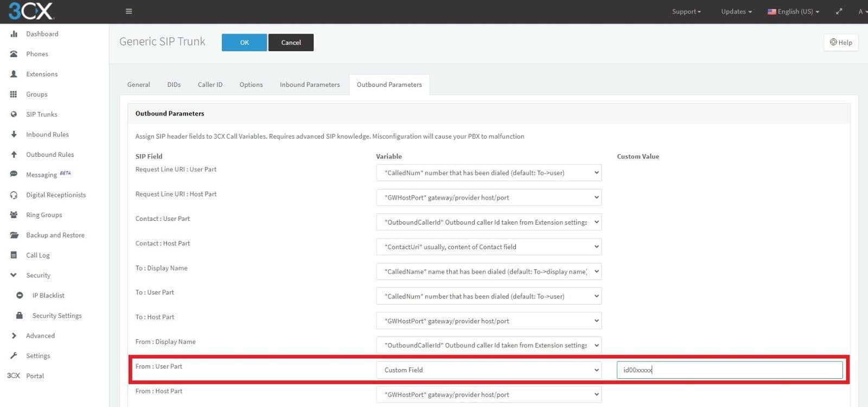Click the Backup and Restore folder icon

pyautogui.click(x=14, y=235)
